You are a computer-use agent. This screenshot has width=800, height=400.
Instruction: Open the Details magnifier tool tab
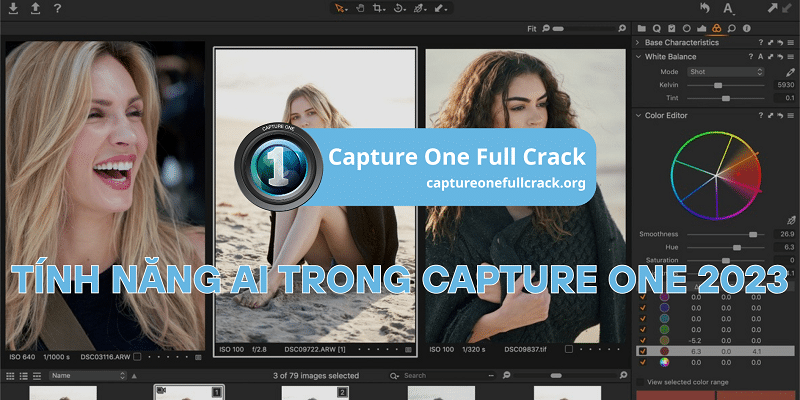click(732, 29)
